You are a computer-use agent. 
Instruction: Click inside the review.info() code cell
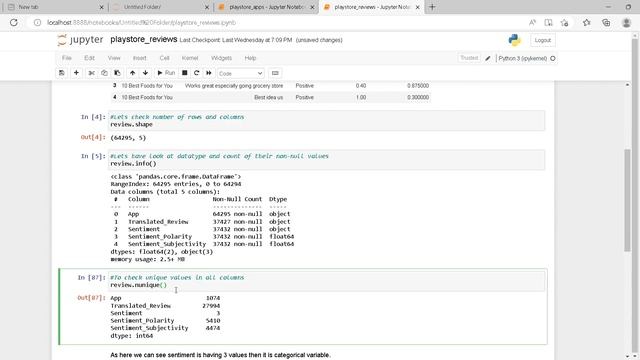[326, 160]
